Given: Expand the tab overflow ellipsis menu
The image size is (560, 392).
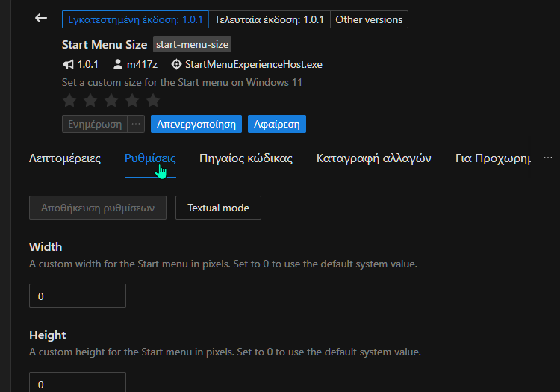Looking at the screenshot, I should [x=548, y=158].
